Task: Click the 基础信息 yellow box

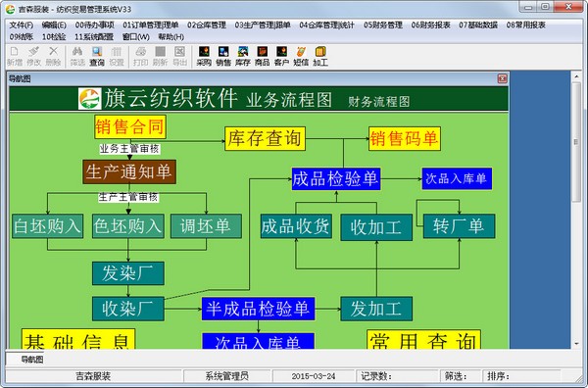Action: tap(78, 339)
